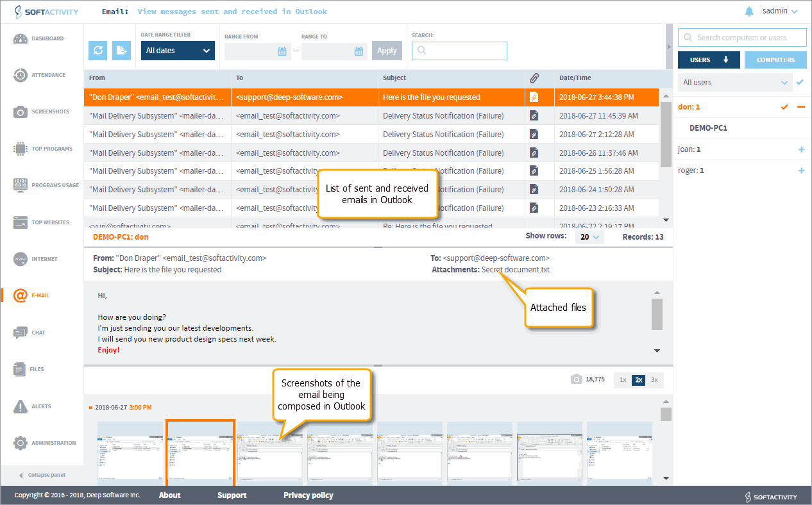Viewport: 812px width, 505px height.
Task: Open the All dates range filter dropdown
Action: (178, 51)
